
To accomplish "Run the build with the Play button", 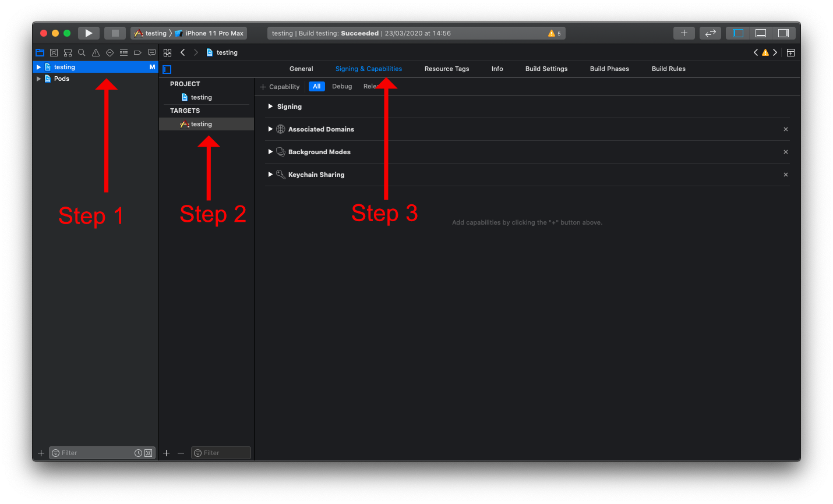I will click(89, 33).
